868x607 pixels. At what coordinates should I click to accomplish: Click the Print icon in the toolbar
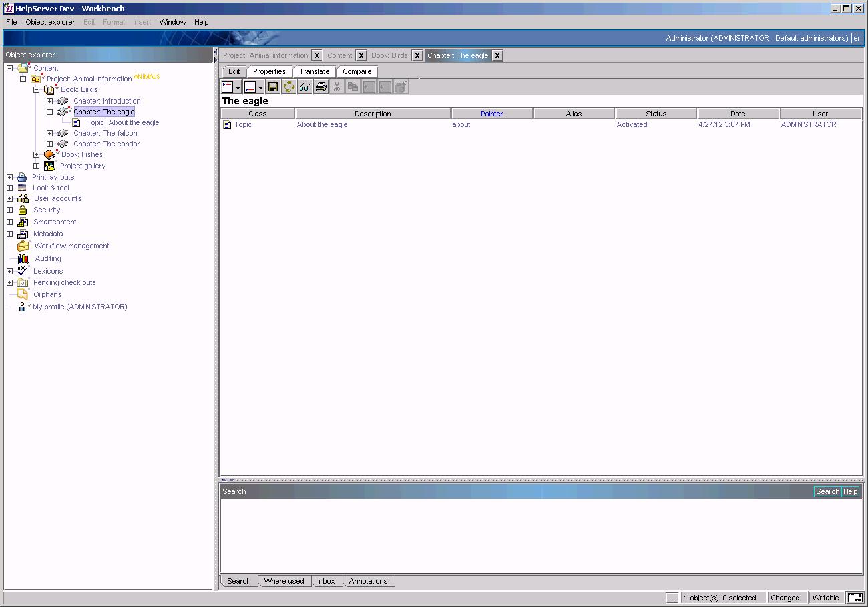point(320,87)
